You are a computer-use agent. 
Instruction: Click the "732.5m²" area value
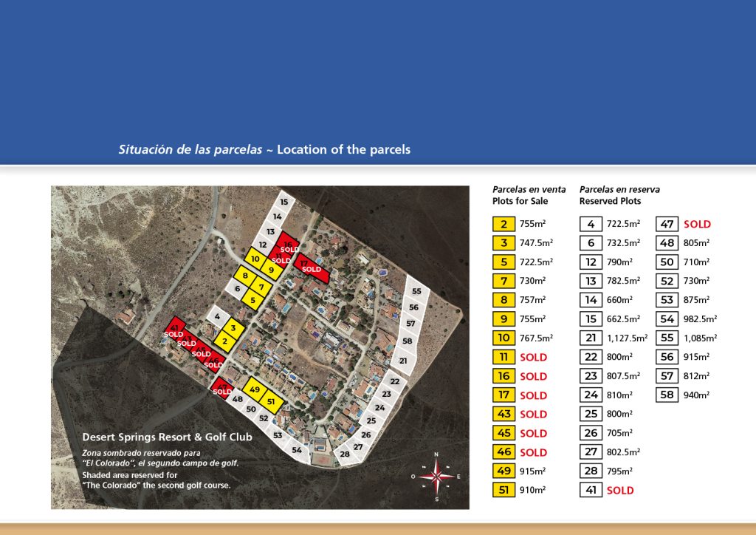[x=623, y=242]
